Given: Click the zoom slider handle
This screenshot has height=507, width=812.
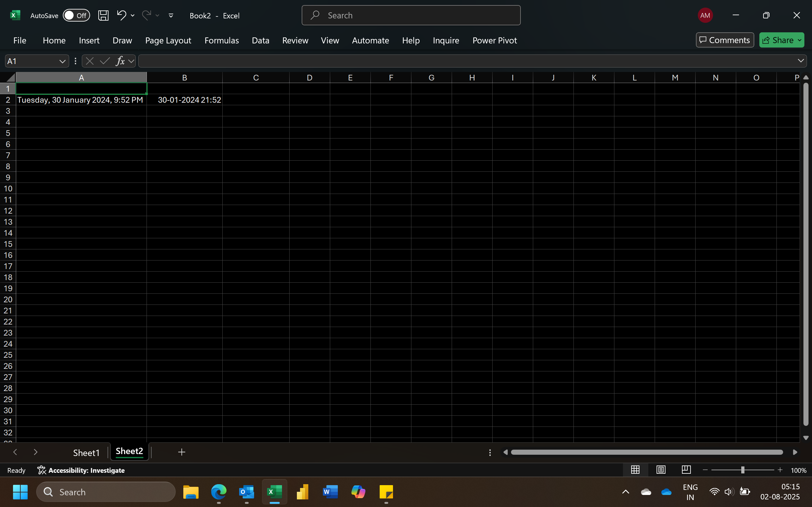Looking at the screenshot, I should 743,470.
